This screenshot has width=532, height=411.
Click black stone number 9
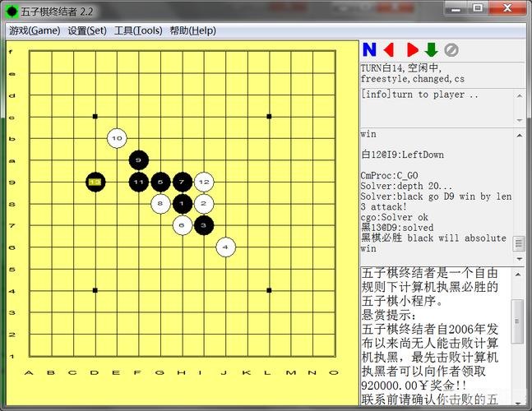(139, 160)
